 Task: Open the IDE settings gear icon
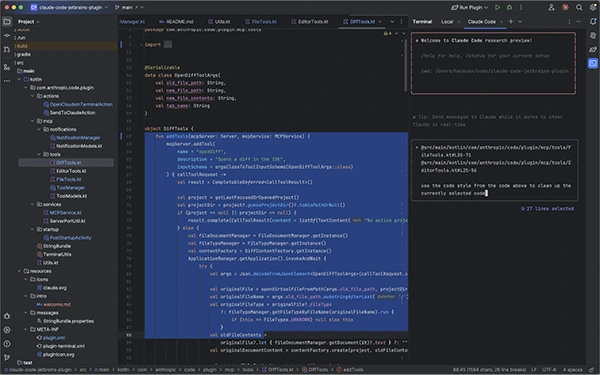pyautogui.click(x=593, y=7)
